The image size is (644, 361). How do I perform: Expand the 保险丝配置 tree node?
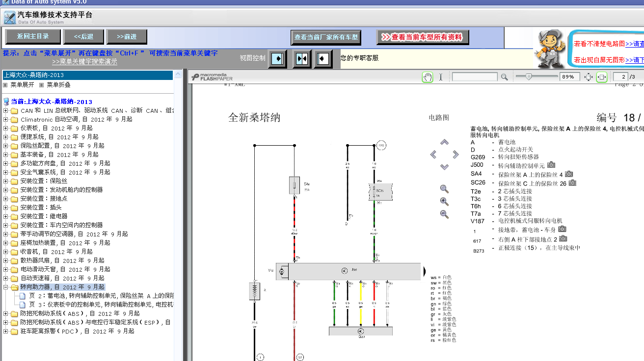pyautogui.click(x=6, y=146)
